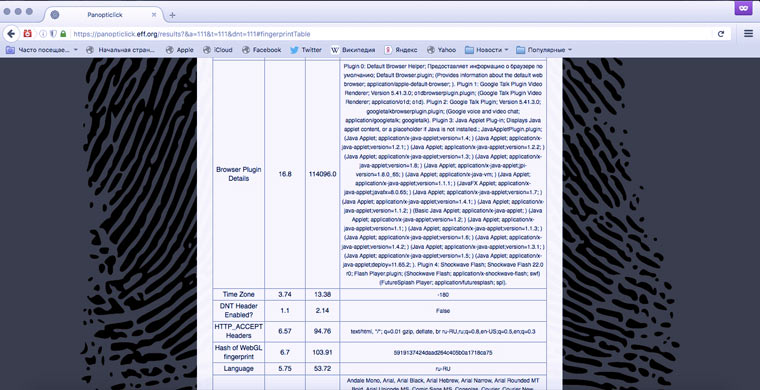Click the green padlock security icon
Screen dimensions: 760x390
(x=63, y=34)
